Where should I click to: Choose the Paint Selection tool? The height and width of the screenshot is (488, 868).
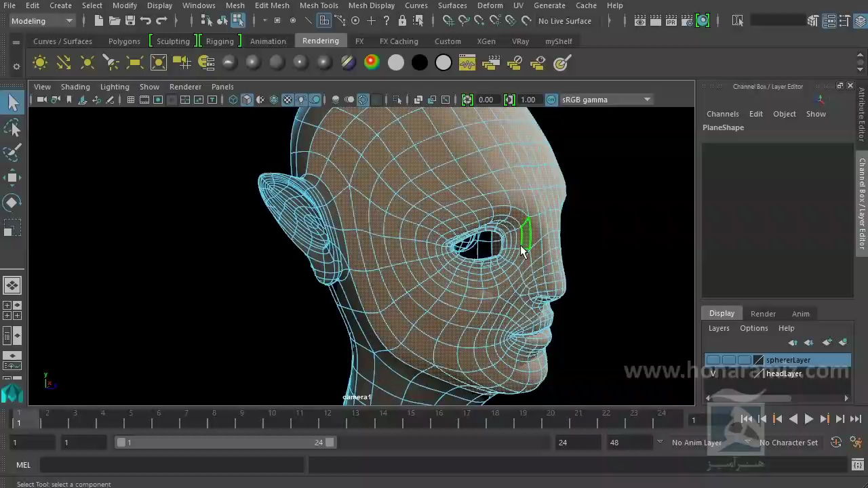pos(12,153)
